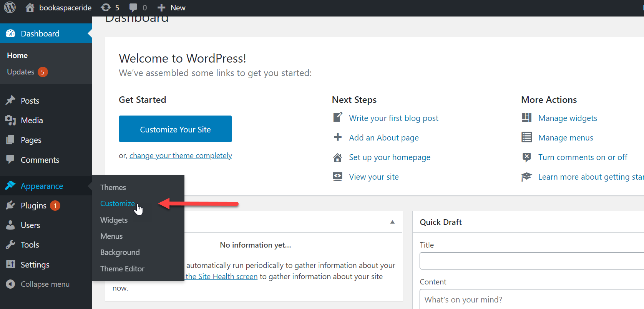644x309 pixels.
Task: Click the What's on your mind content box
Action: pyautogui.click(x=532, y=299)
